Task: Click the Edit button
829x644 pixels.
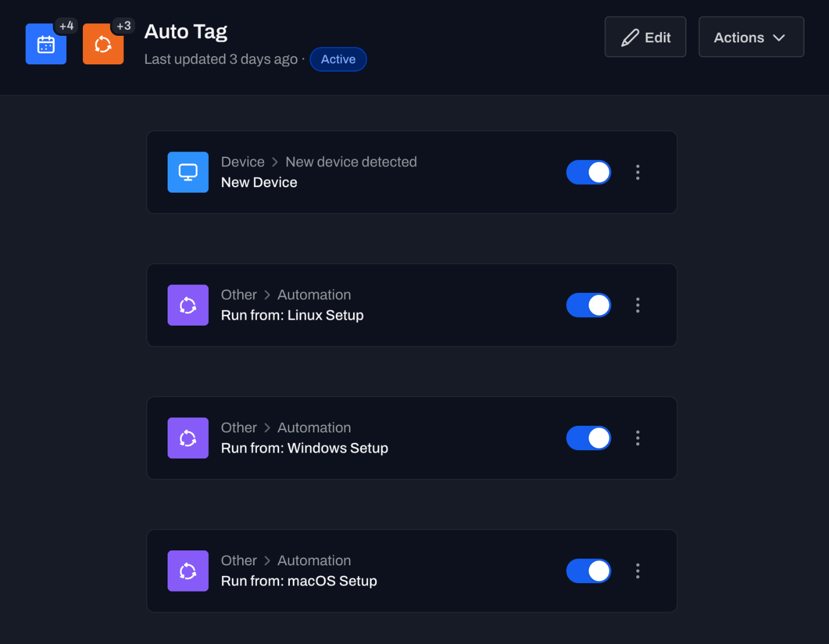Action: [x=645, y=37]
